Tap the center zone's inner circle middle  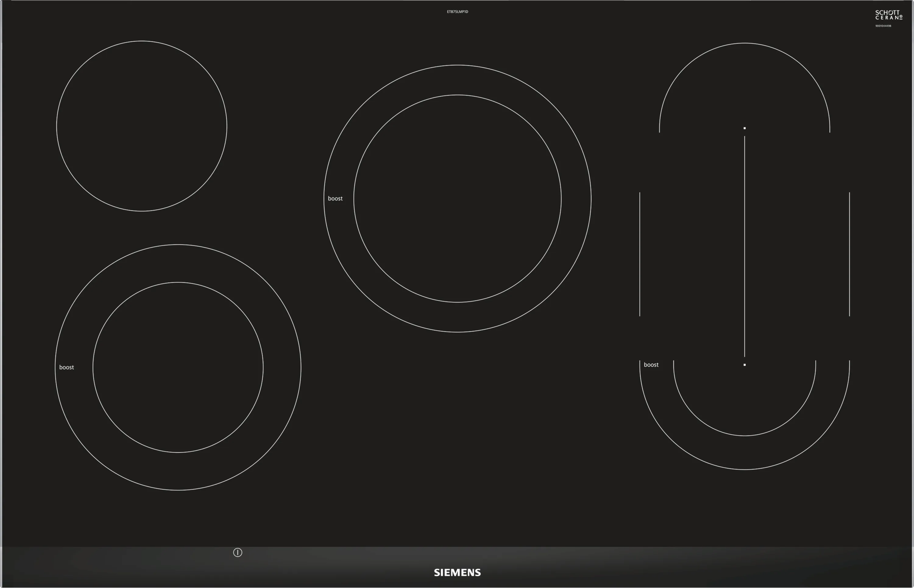pos(457,198)
